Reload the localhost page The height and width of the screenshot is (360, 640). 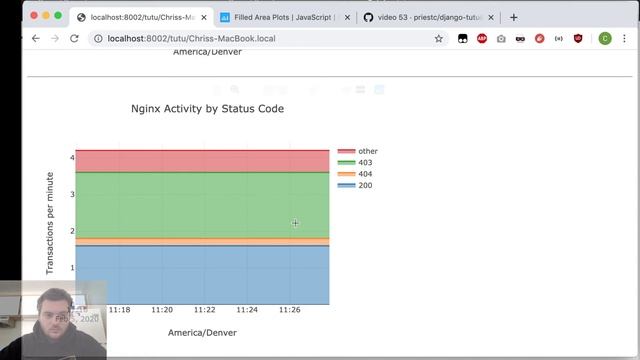point(74,38)
